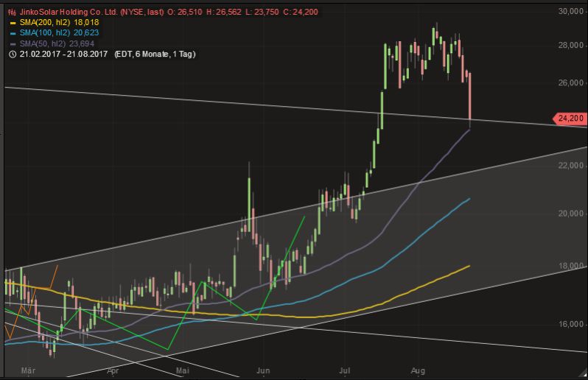Click the red 24,200 current price tag
588x380 pixels.
point(570,119)
